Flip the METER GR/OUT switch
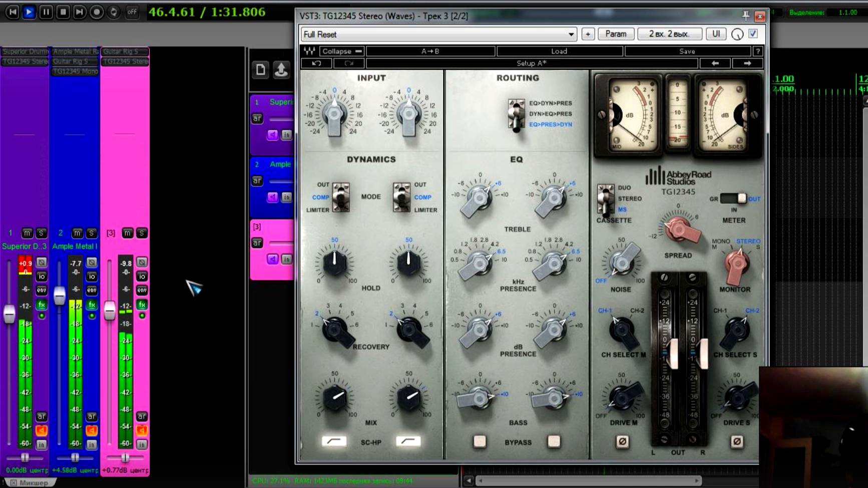The image size is (868, 488). pyautogui.click(x=733, y=198)
